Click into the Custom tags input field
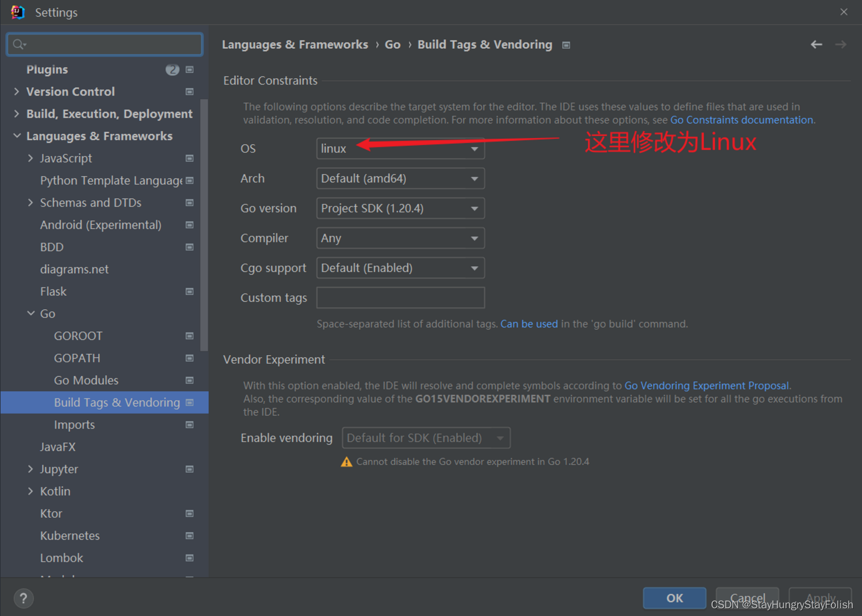Image resolution: width=862 pixels, height=616 pixels. [400, 297]
